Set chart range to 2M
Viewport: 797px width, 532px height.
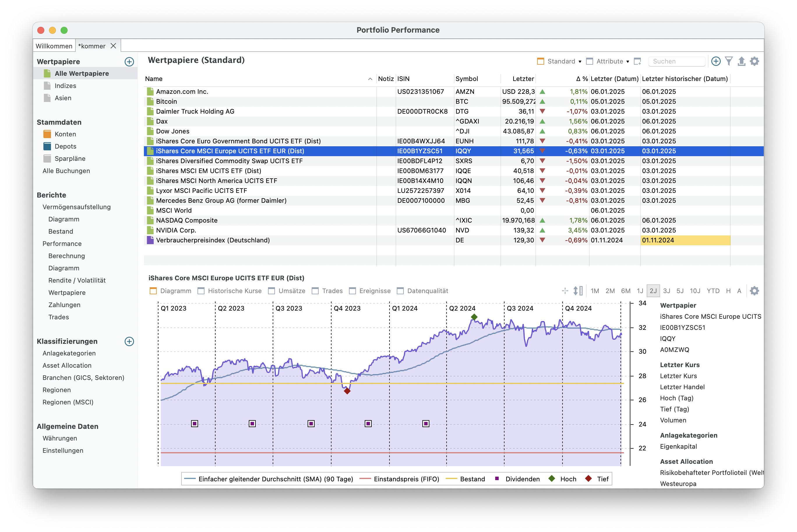[610, 291]
